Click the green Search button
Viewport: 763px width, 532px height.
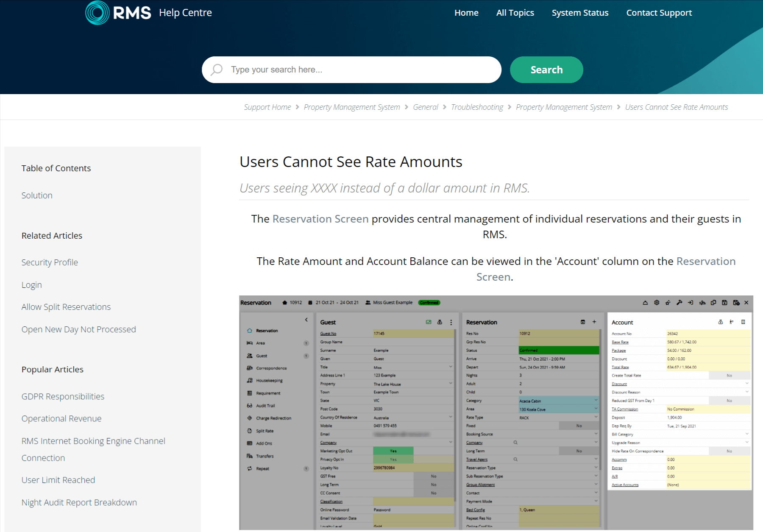pos(546,70)
